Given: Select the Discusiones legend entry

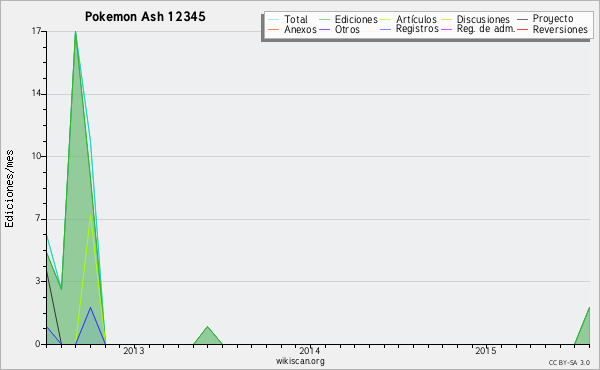Looking at the screenshot, I should click(x=475, y=19).
